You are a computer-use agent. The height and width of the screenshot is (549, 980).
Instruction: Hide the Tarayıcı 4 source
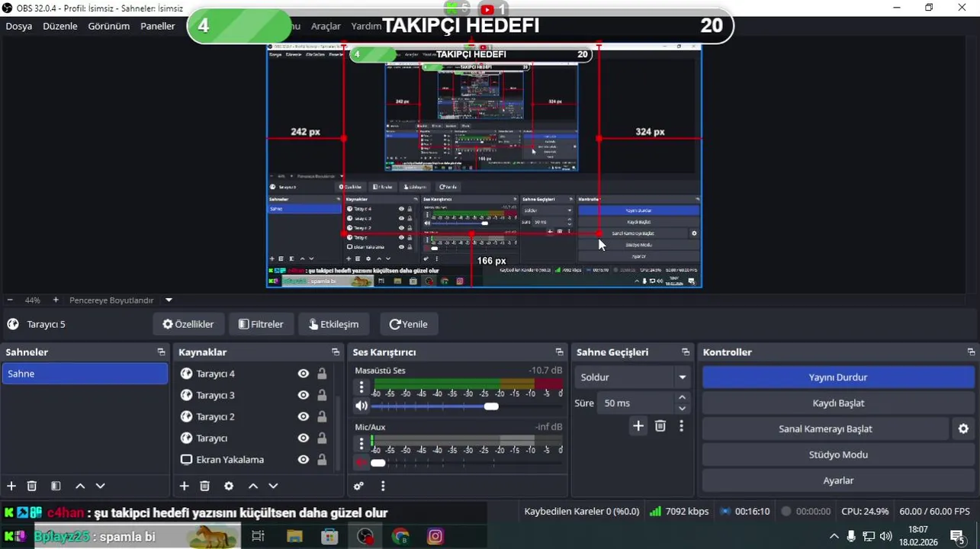tap(304, 374)
